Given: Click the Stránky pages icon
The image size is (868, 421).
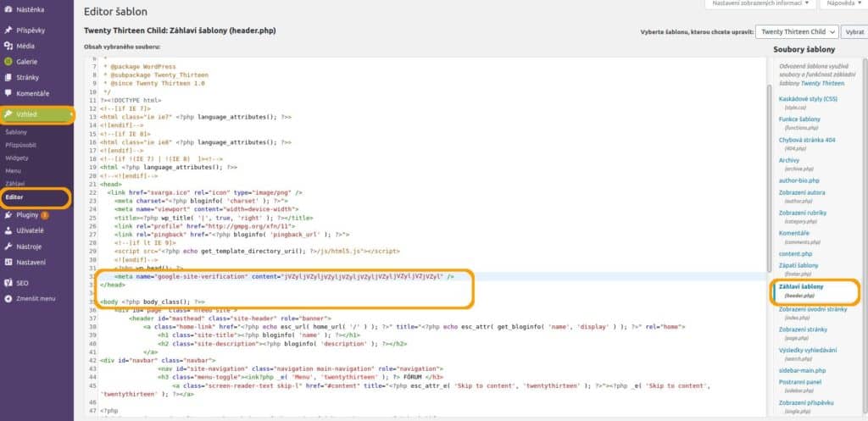Looking at the screenshot, I should point(8,77).
